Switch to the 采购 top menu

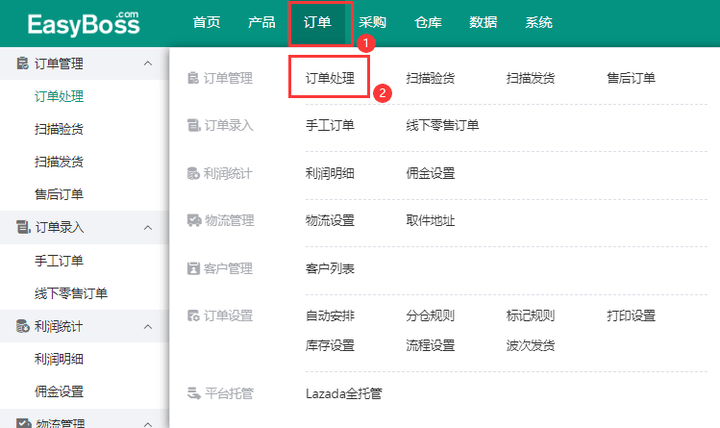pos(372,23)
